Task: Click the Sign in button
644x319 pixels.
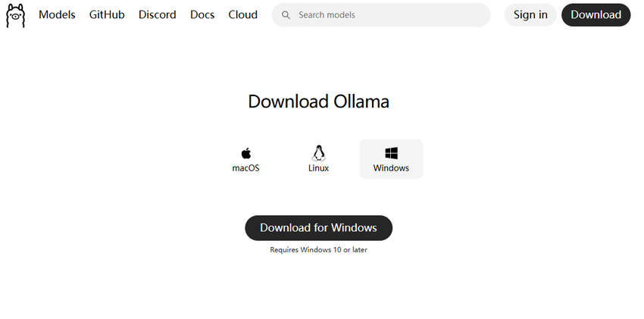Action: 530,15
